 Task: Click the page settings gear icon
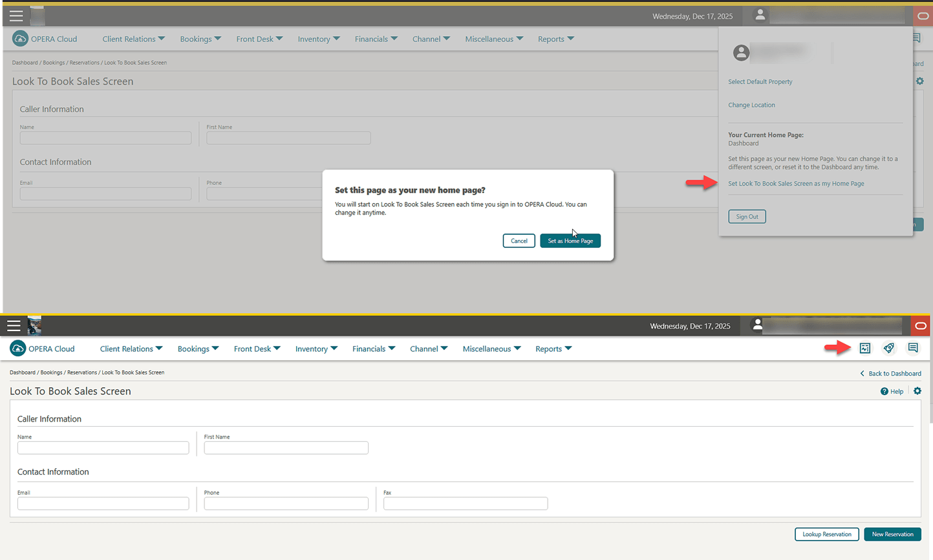[917, 391]
